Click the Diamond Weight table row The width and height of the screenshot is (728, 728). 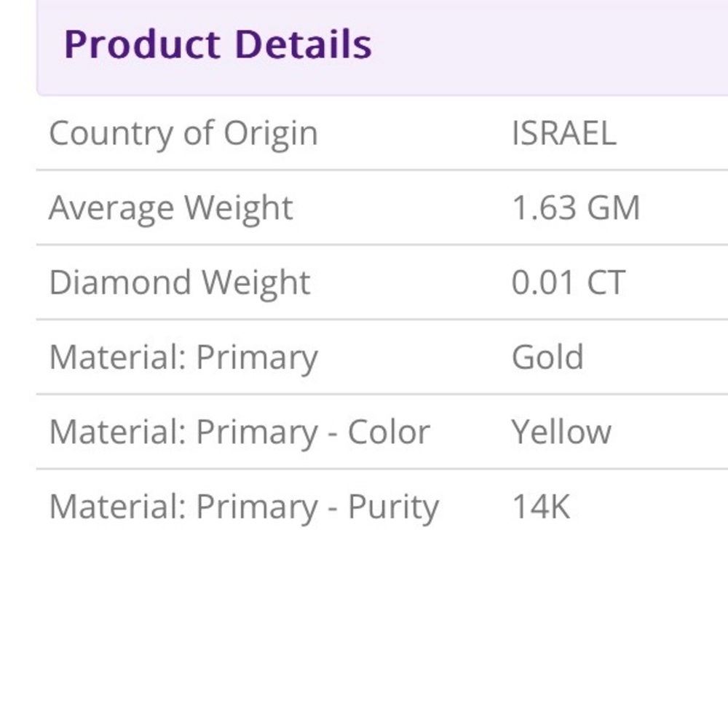click(382, 282)
